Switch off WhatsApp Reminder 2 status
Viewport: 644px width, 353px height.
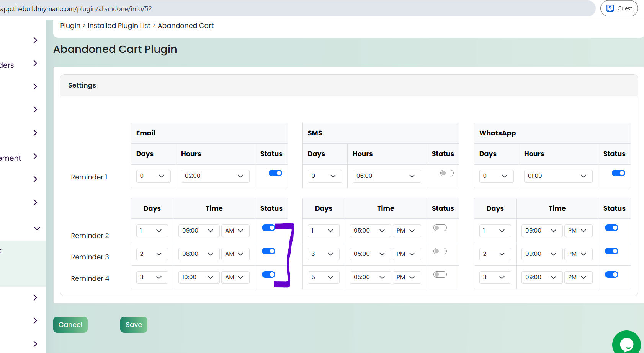pos(611,228)
